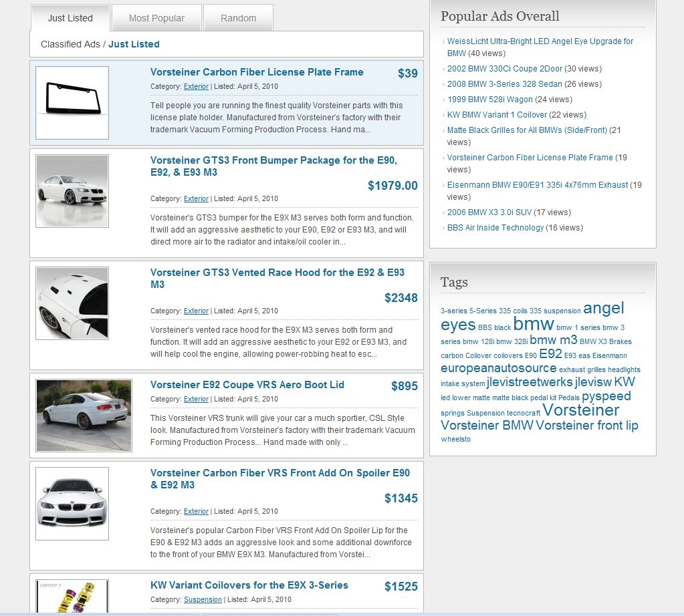Viewport: 684px width, 616px height.
Task: Open Vorsteiner Carbon Fiber License Plate Frame listing
Action: pos(257,72)
